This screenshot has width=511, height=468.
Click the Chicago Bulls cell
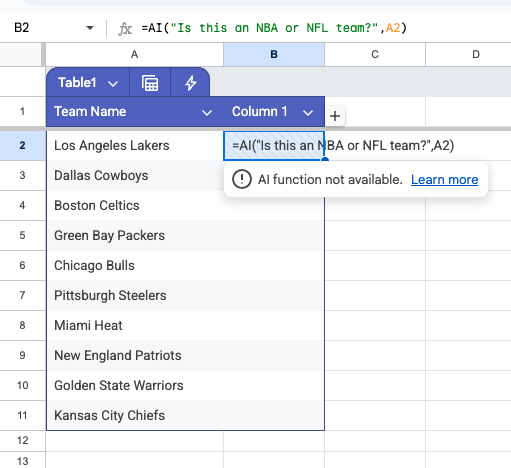135,265
